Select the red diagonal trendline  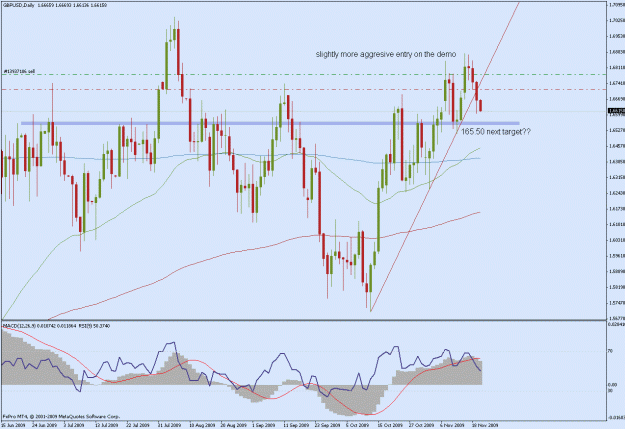tap(444, 157)
